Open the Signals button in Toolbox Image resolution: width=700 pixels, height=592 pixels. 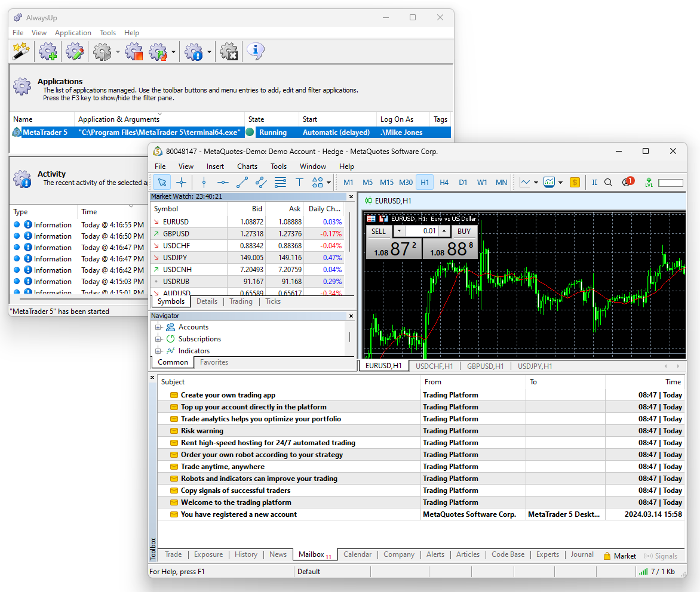pyautogui.click(x=661, y=556)
